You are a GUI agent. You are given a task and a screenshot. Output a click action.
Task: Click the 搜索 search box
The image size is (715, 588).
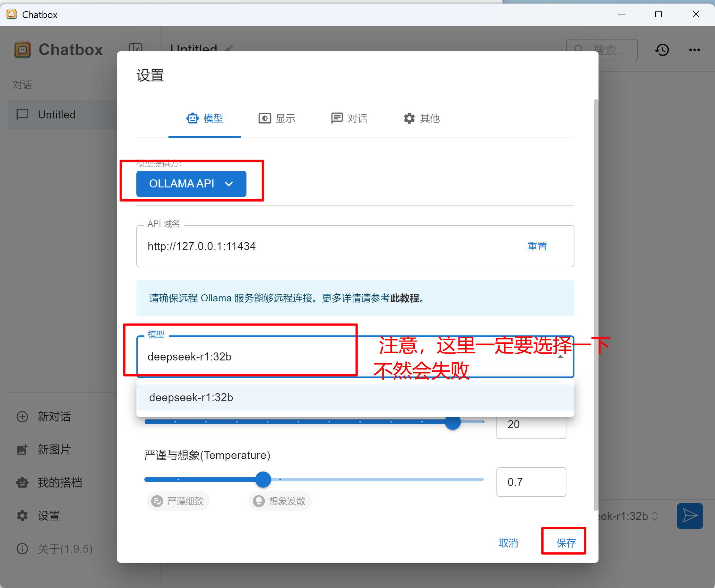601,50
